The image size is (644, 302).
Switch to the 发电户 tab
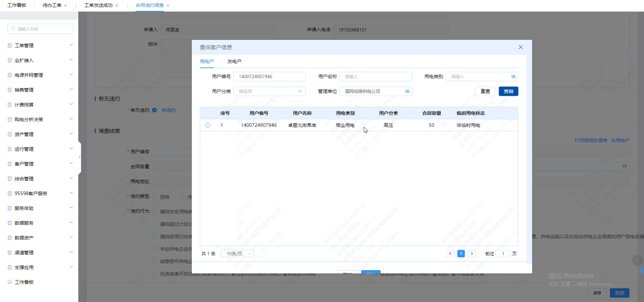click(234, 61)
